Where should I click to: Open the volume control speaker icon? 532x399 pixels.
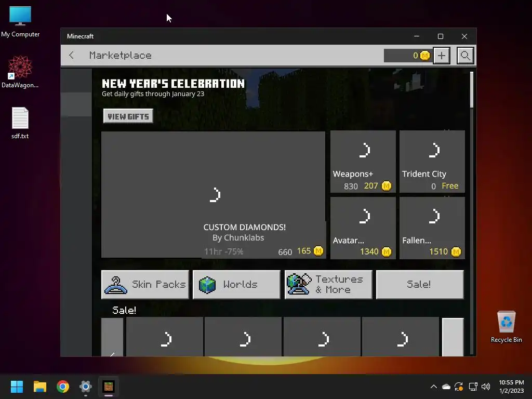tap(486, 387)
